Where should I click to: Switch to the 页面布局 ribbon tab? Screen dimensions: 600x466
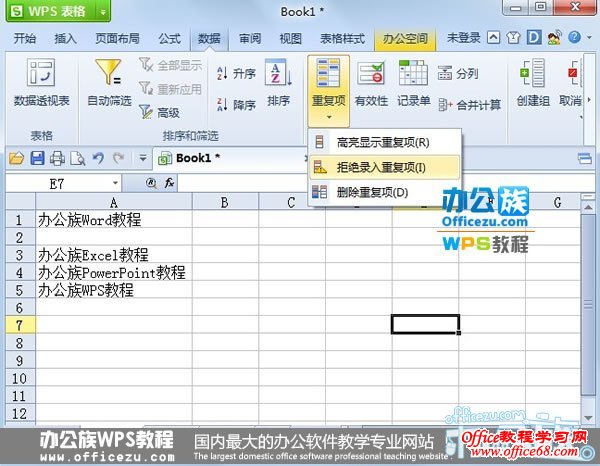(x=117, y=38)
